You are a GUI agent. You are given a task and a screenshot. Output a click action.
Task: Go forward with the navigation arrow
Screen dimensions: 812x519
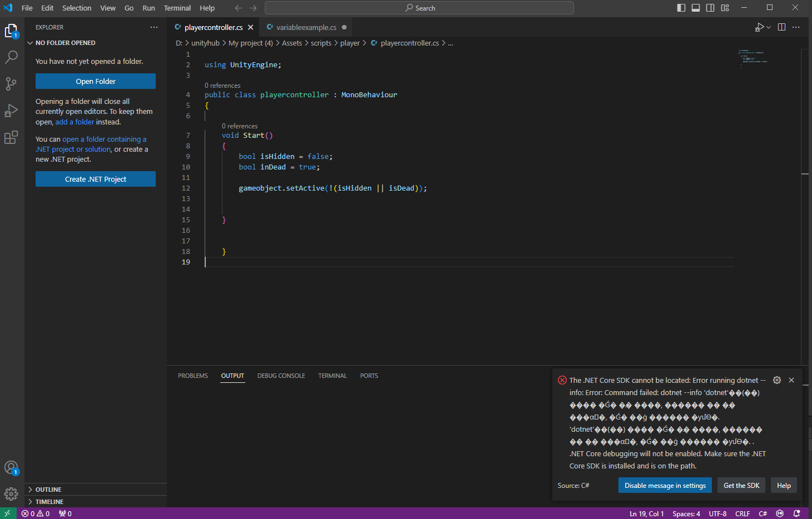coord(253,8)
